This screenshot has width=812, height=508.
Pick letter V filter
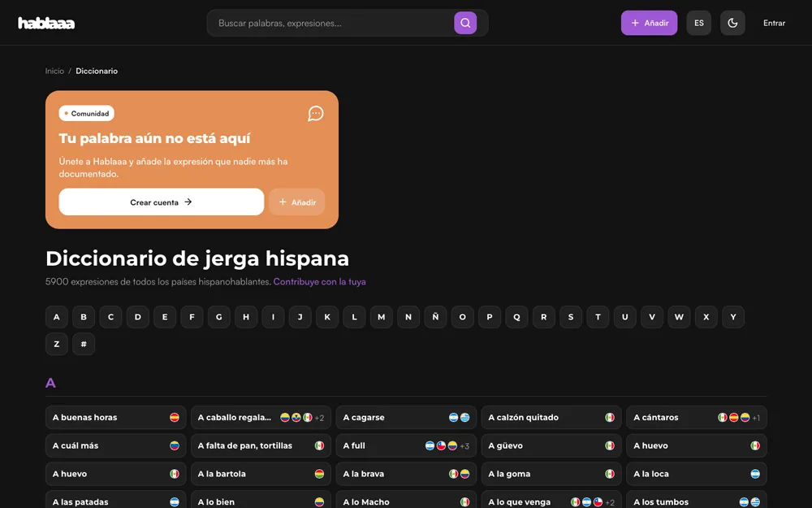[652, 317]
